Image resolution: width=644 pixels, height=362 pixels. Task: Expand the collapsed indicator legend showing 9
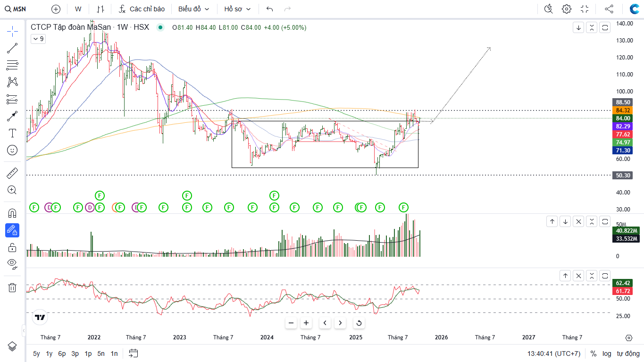pos(38,39)
